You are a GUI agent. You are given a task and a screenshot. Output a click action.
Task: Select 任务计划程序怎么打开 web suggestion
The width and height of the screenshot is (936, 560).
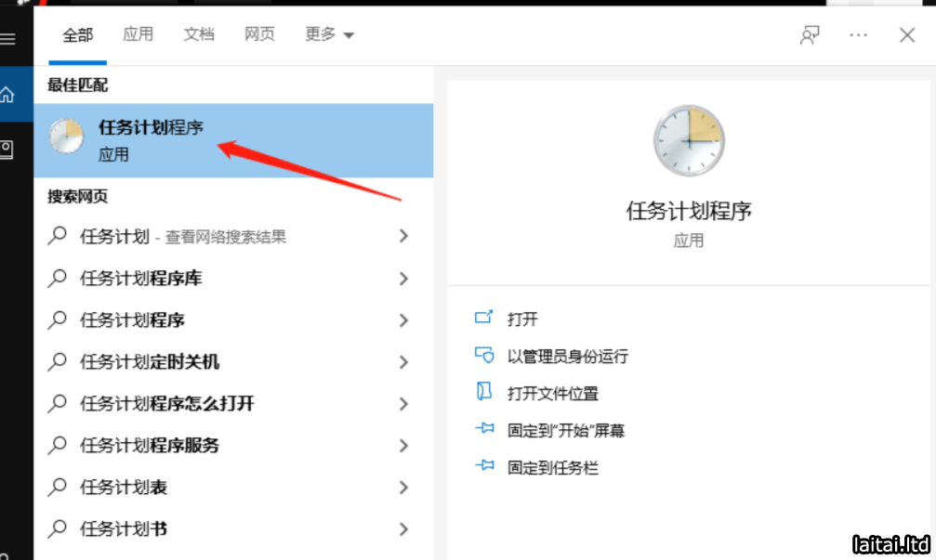[x=167, y=404]
